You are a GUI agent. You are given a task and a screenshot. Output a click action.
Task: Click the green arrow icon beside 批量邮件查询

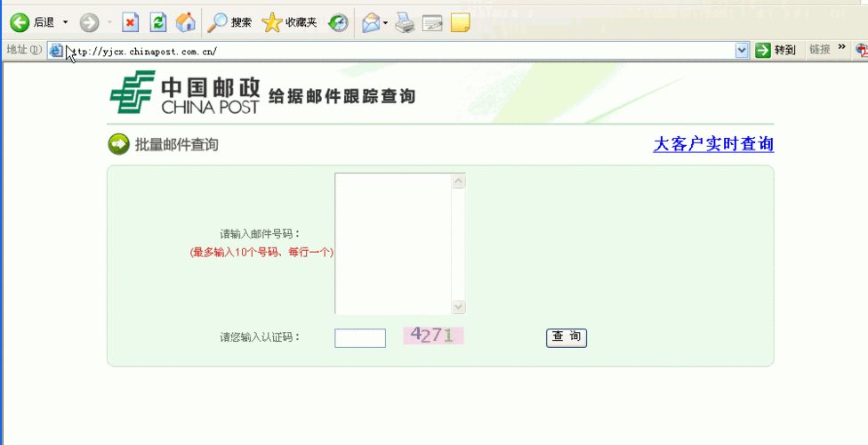coord(118,145)
